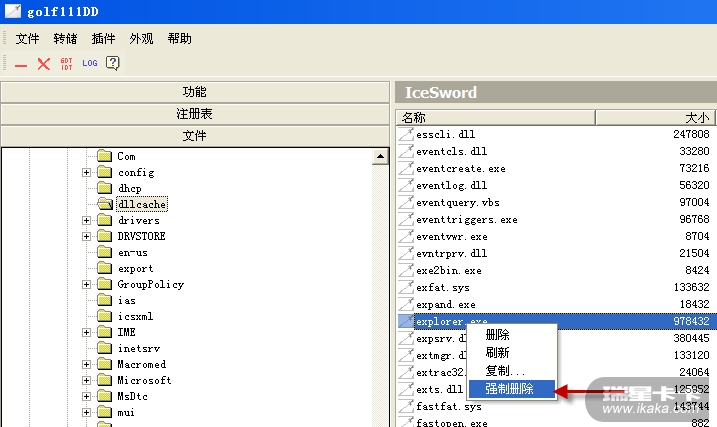717x427 pixels.
Task: Click the file icon beside exfat.sys
Action: pos(406,287)
